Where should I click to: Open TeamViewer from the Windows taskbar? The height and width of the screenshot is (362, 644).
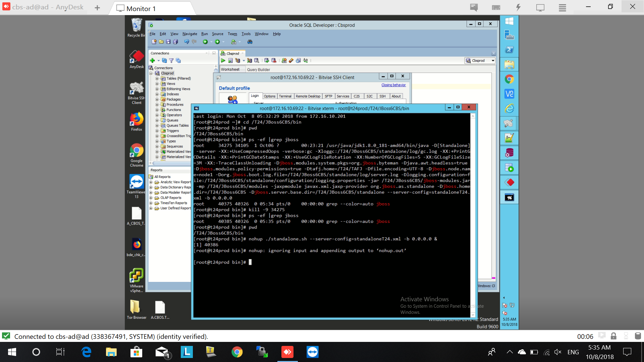coord(312,352)
